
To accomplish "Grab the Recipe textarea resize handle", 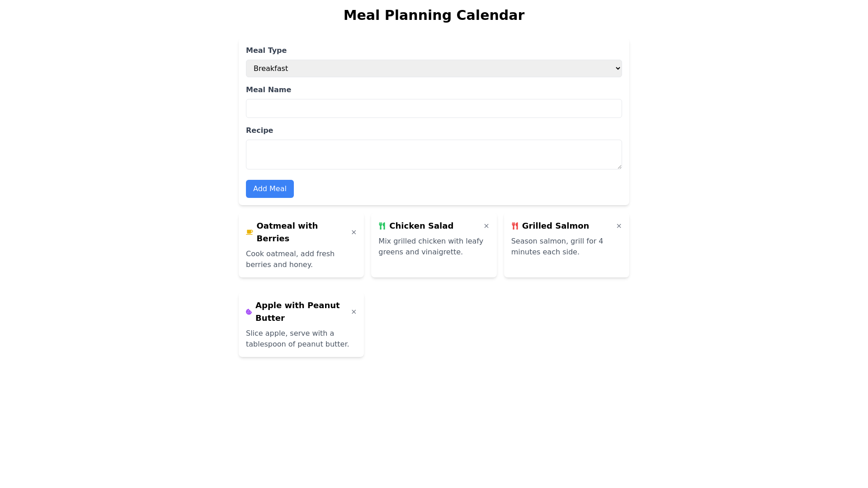I will tap(619, 166).
